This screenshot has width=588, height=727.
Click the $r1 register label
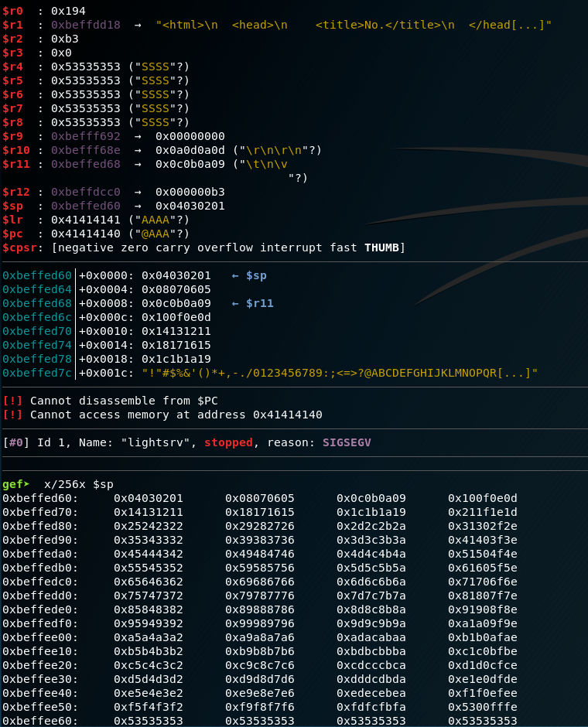click(12, 25)
